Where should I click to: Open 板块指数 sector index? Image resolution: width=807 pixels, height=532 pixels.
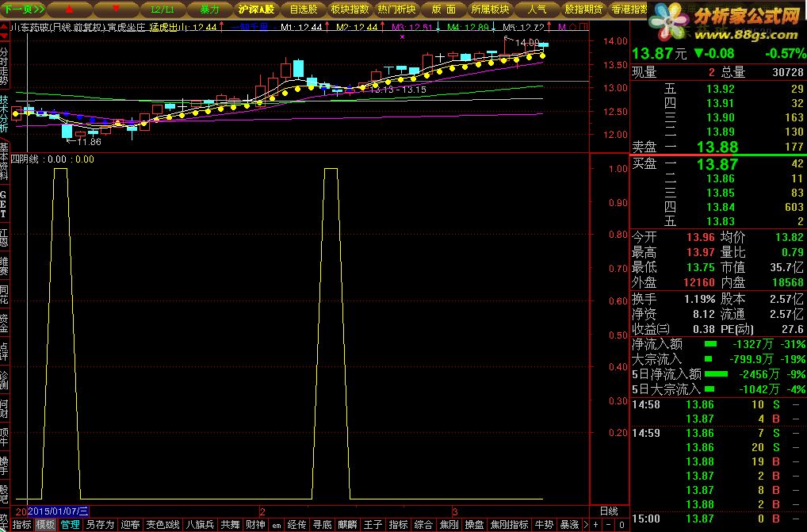350,10
